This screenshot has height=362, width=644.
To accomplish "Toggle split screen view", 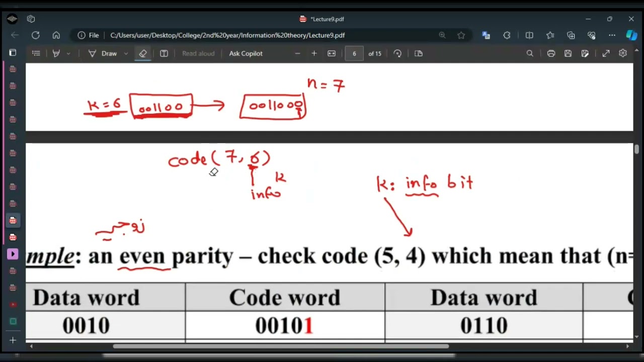I will point(529,35).
